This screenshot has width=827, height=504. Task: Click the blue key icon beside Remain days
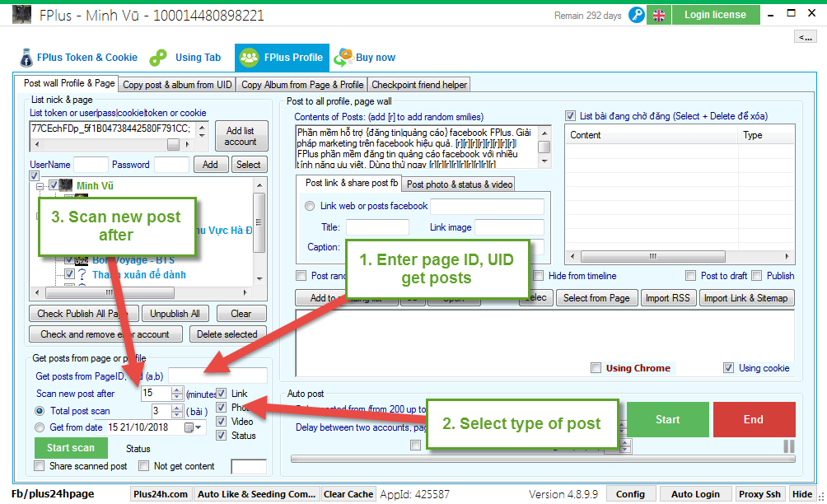pyautogui.click(x=637, y=15)
